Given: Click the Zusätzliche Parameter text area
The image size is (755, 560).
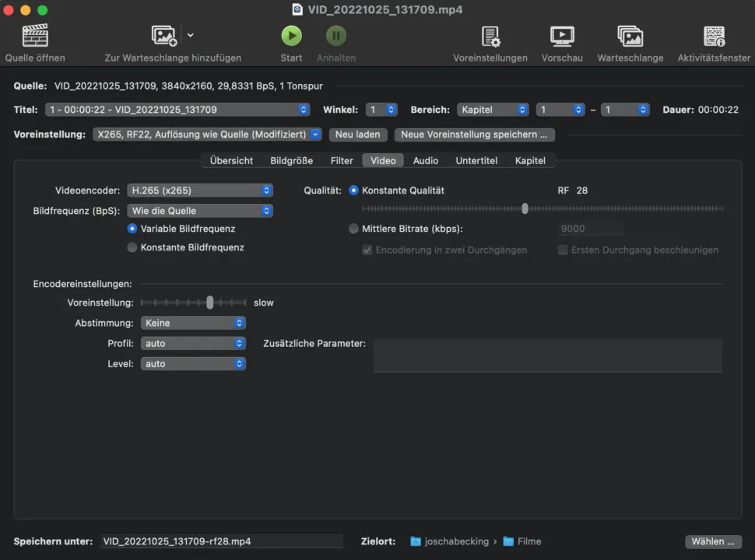Looking at the screenshot, I should pyautogui.click(x=547, y=355).
